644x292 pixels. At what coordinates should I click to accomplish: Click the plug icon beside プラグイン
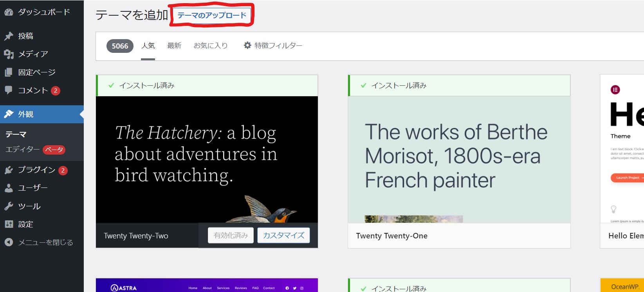9,170
